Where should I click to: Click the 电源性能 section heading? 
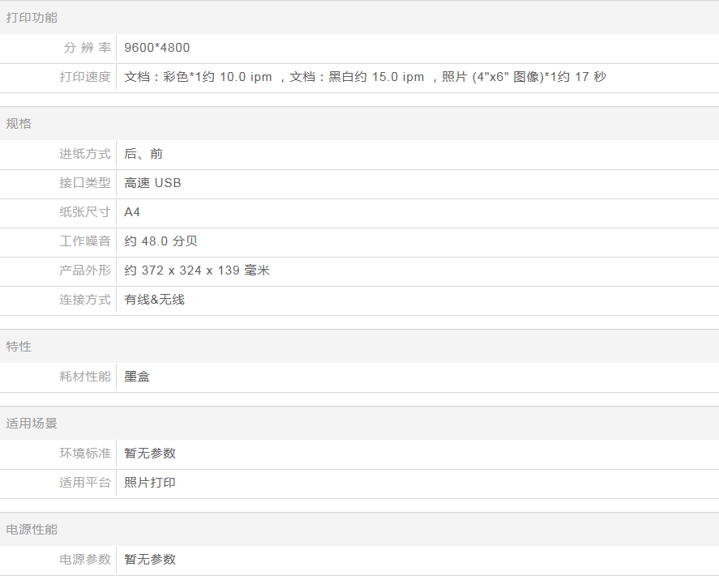click(32, 530)
